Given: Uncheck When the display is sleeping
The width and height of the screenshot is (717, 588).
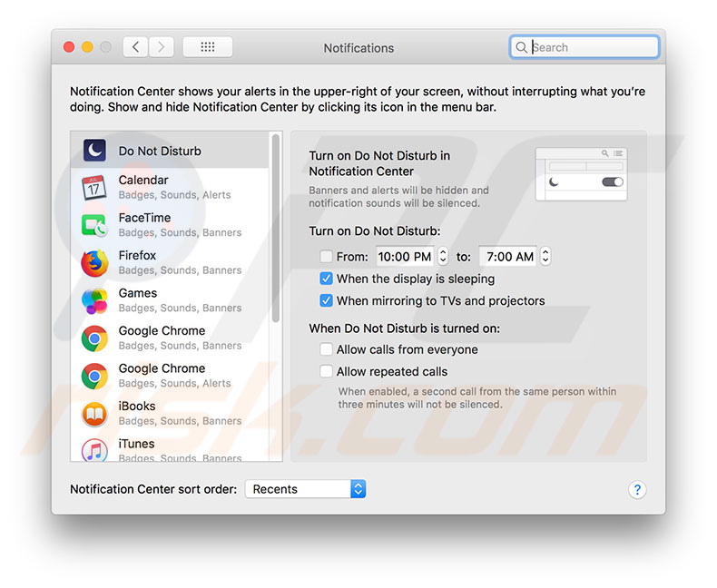Looking at the screenshot, I should click(x=326, y=279).
